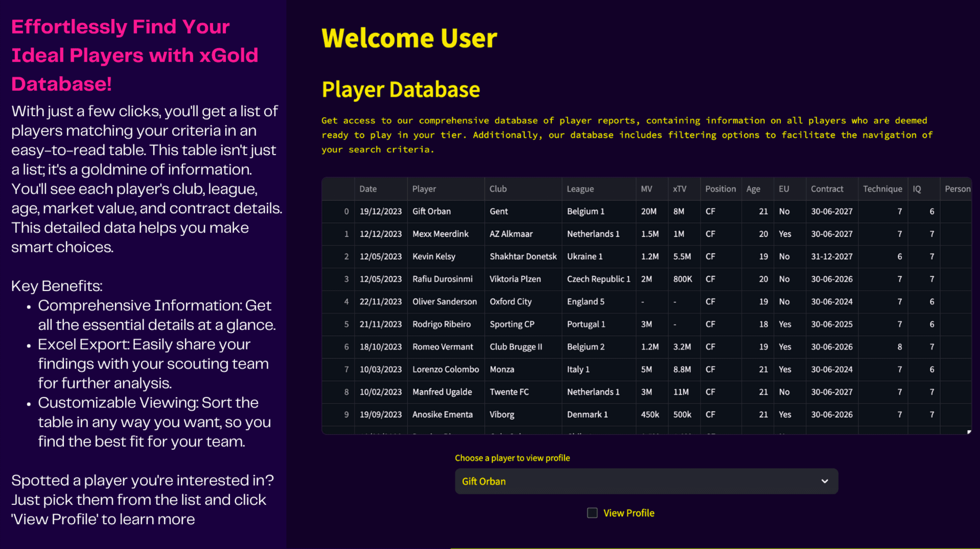The height and width of the screenshot is (549, 980).
Task: Click the Club column header
Action: tap(498, 189)
